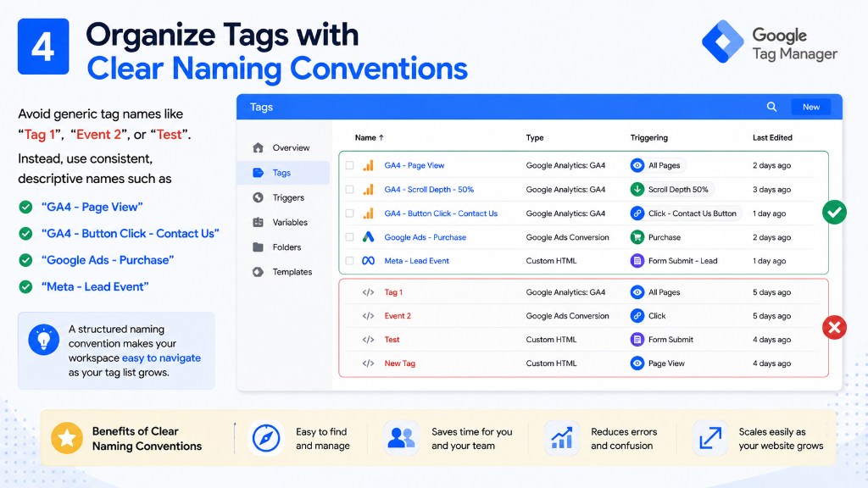
Task: Click the Google Ads icon beside Purchase tag
Action: point(368,237)
